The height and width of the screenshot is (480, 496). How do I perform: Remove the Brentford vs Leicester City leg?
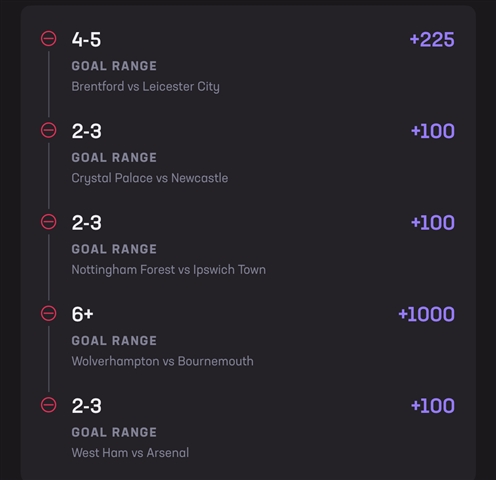coord(49,38)
